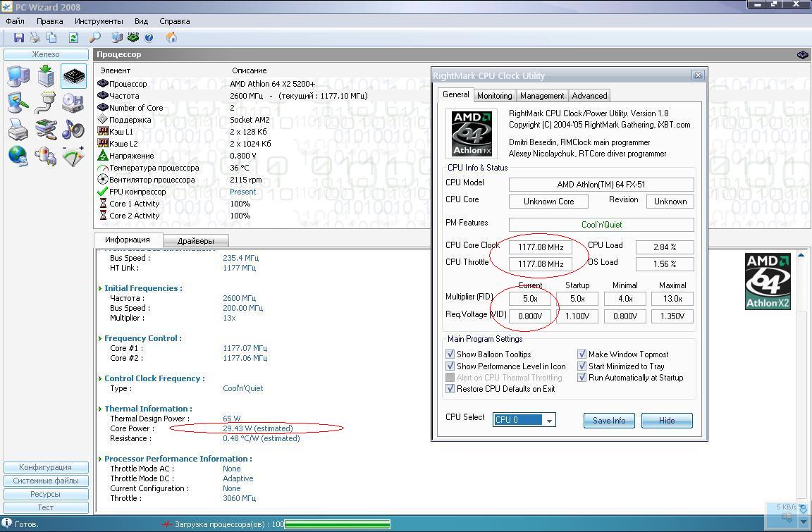Click the Hide button in RMClock
The height and width of the screenshot is (532, 812).
coord(667,421)
